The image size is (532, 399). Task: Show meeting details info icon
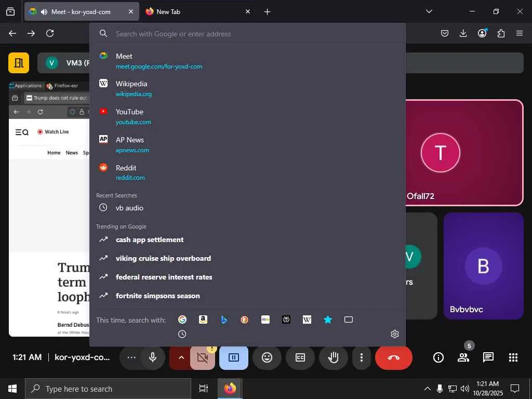pyautogui.click(x=438, y=357)
